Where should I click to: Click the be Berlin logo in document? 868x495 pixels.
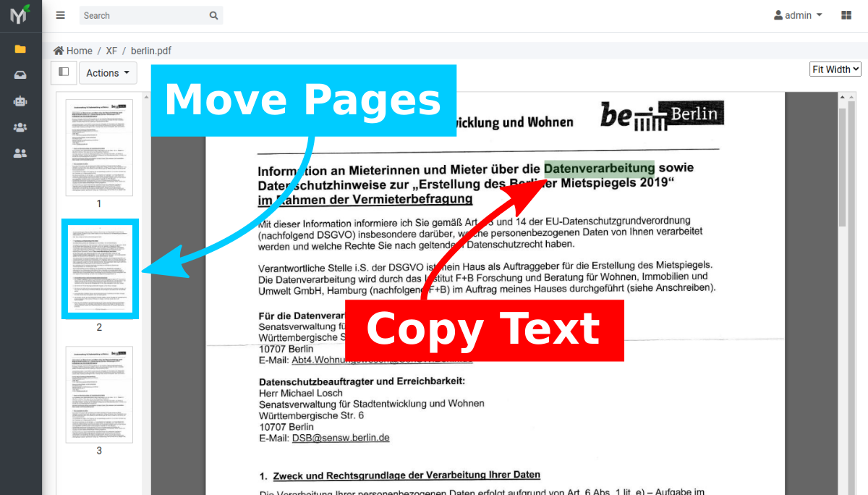coord(662,115)
